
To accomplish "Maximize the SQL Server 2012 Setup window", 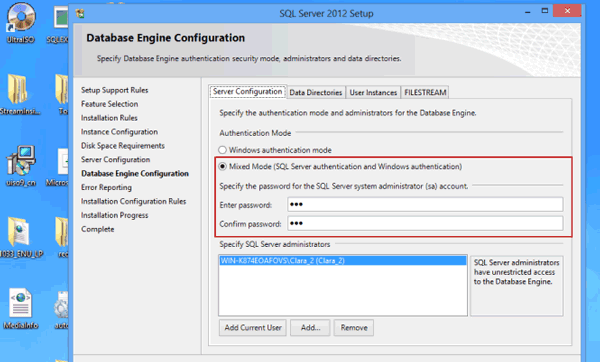I will (545, 11).
